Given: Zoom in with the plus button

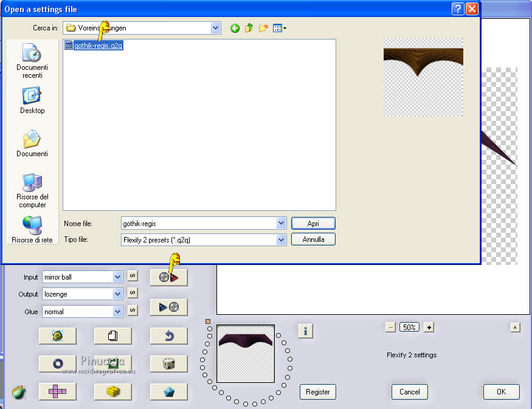Looking at the screenshot, I should point(429,328).
